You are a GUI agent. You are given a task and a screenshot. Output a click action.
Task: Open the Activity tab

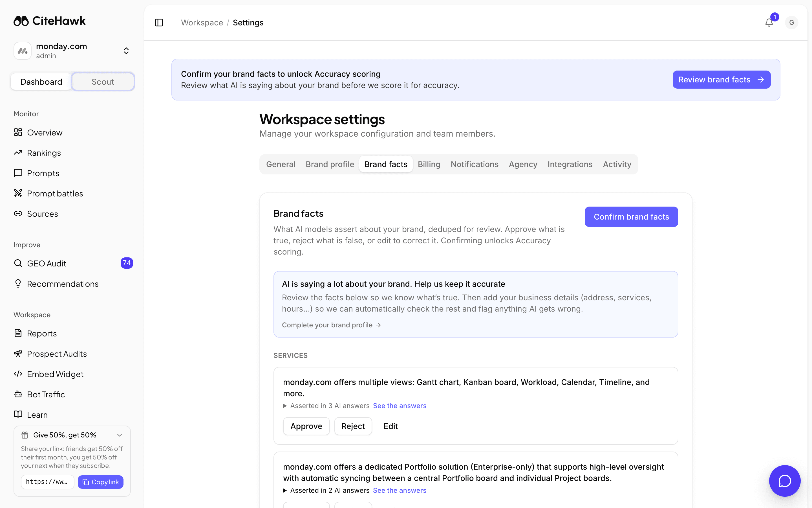tap(617, 164)
